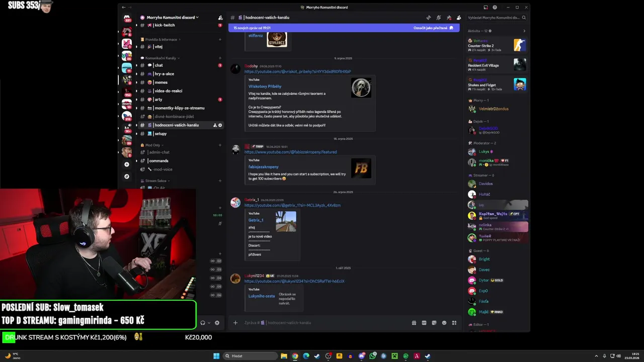Open fabiojezakropeny embed title link

point(264,166)
